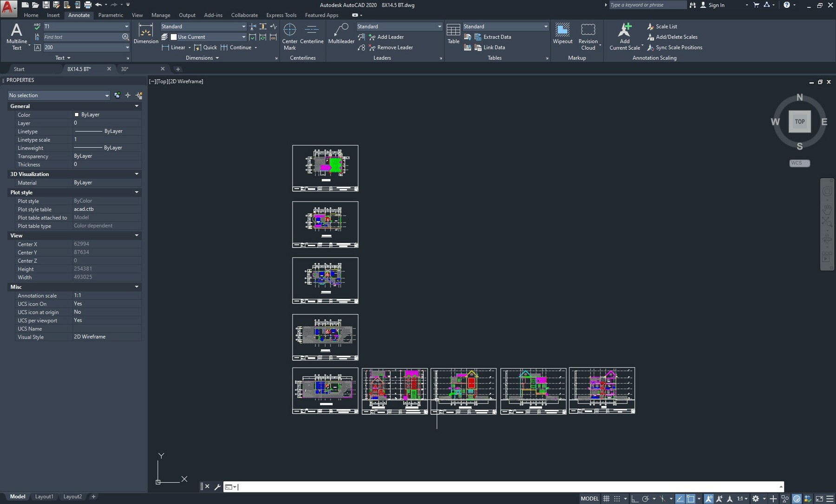Toggle grid display in the status bar
836x504 pixels.
(607, 498)
